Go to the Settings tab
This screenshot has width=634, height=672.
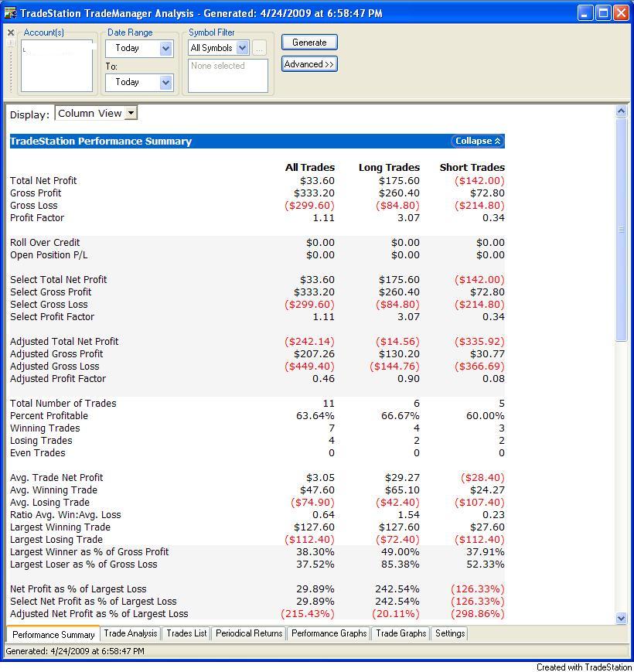(450, 633)
